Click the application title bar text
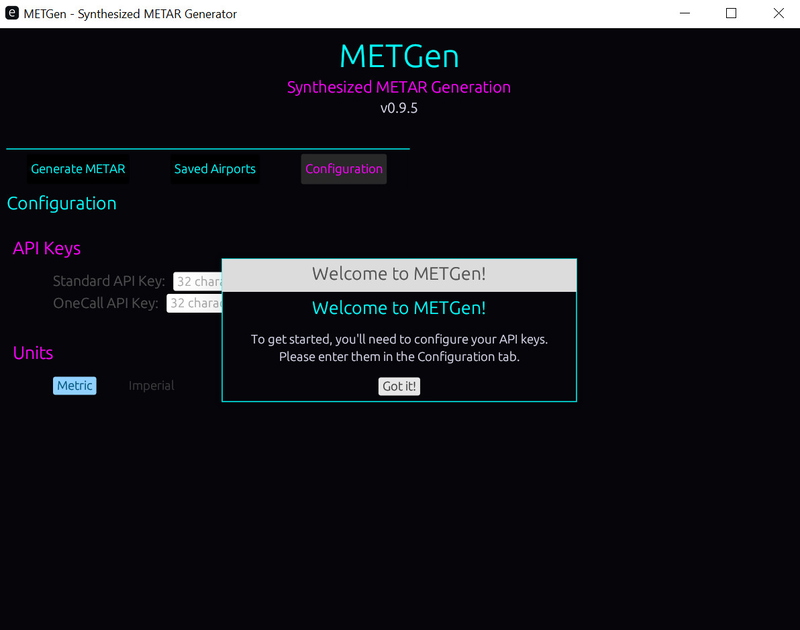 (130, 14)
